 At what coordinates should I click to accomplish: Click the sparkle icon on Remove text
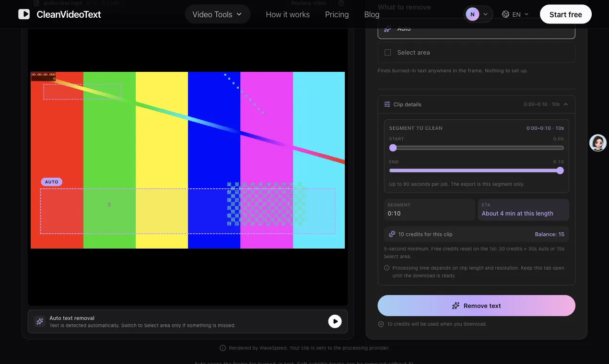pyautogui.click(x=456, y=306)
